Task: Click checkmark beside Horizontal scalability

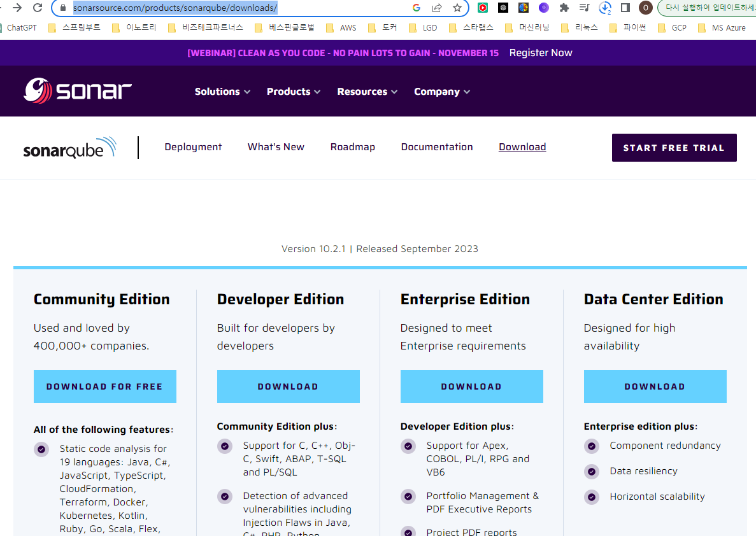Action: (592, 497)
